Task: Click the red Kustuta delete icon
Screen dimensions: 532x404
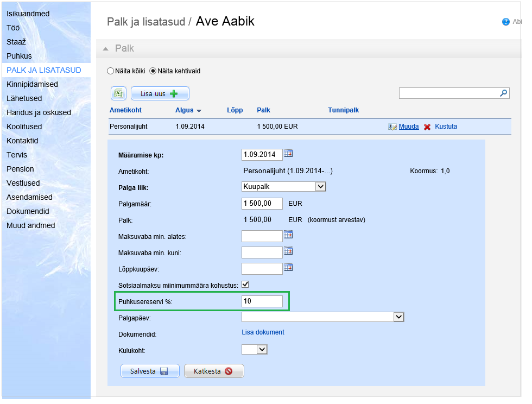Action: 427,127
